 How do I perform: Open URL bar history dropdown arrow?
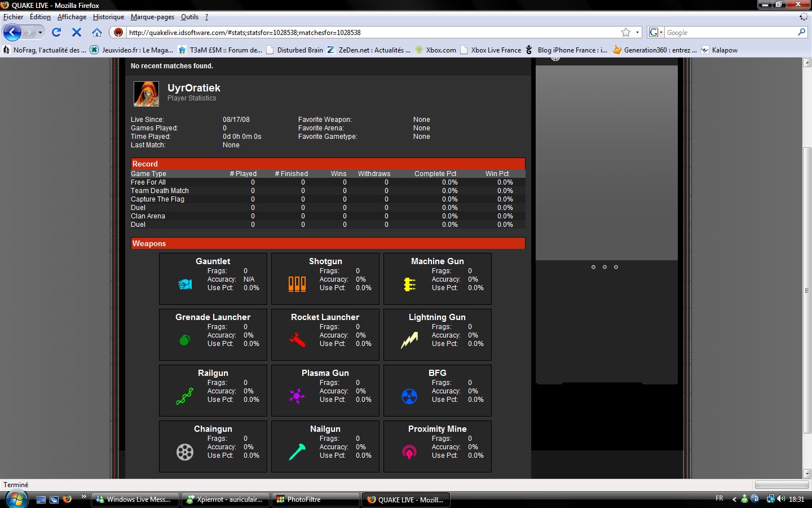638,32
